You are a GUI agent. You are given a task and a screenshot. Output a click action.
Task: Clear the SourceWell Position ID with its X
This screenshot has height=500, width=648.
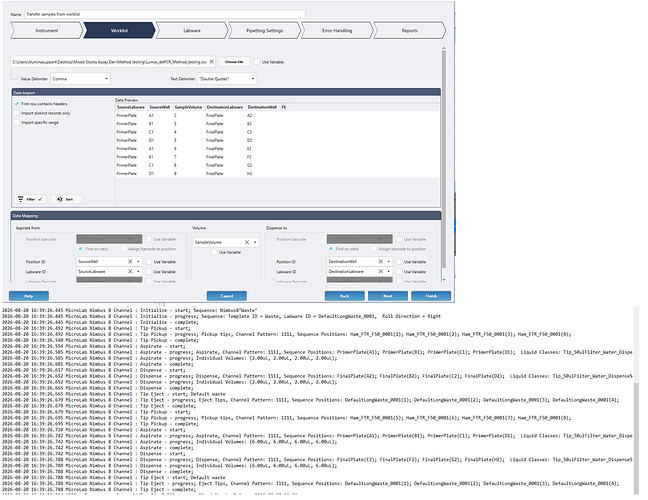tap(130, 262)
